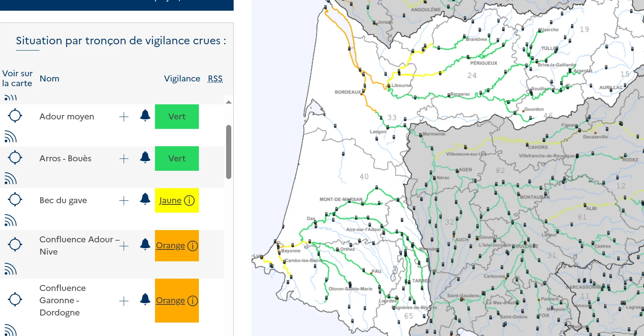The height and width of the screenshot is (336, 644).
Task: Locate Adour moyen on the map
Action: [15, 116]
